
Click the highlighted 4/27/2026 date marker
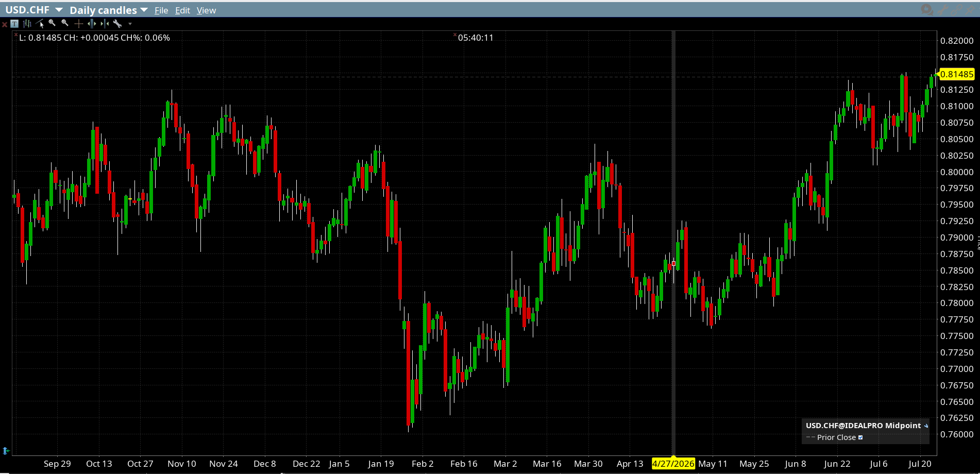673,464
